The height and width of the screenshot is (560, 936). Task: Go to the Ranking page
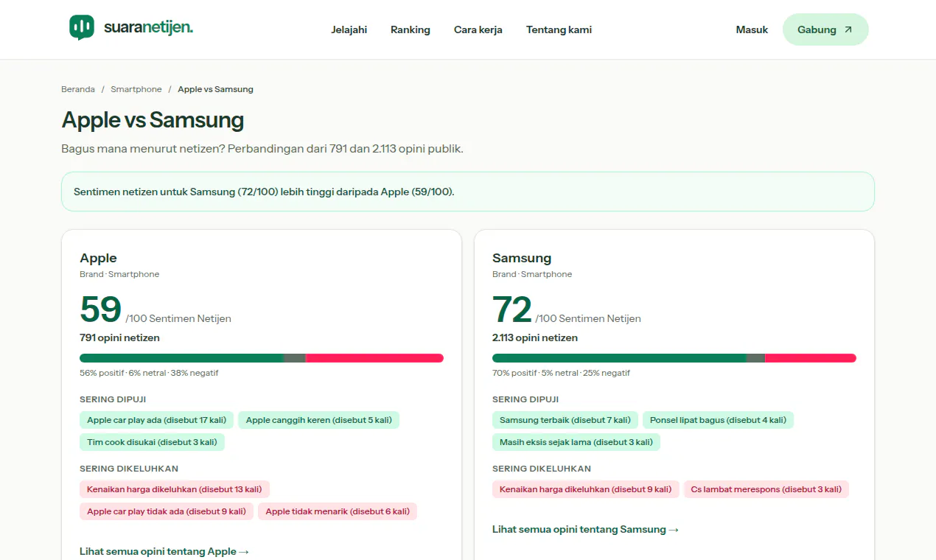click(411, 29)
